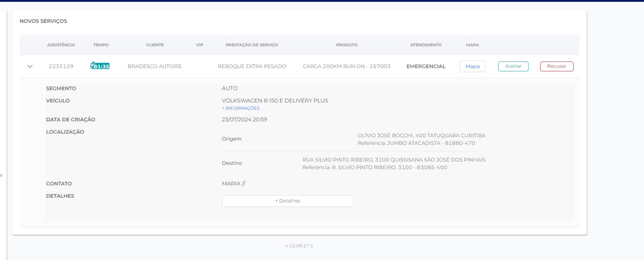This screenshot has height=260, width=644.
Task: Click the ASSISTÊNCIA column header
Action: (61, 45)
